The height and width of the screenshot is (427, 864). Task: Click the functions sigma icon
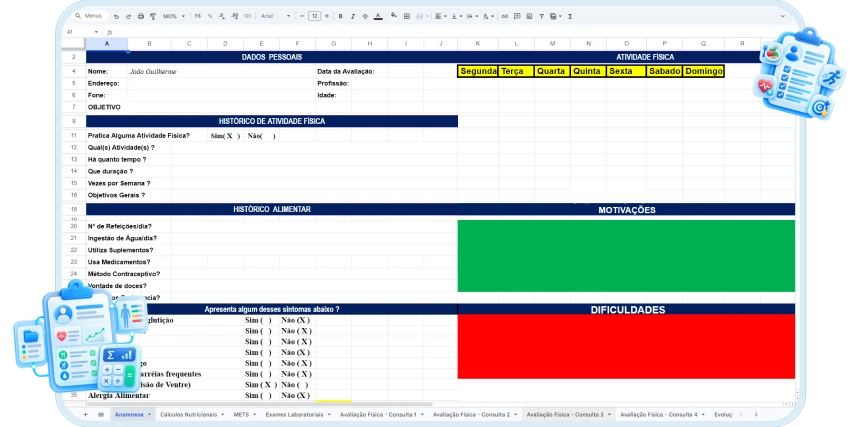tap(570, 17)
